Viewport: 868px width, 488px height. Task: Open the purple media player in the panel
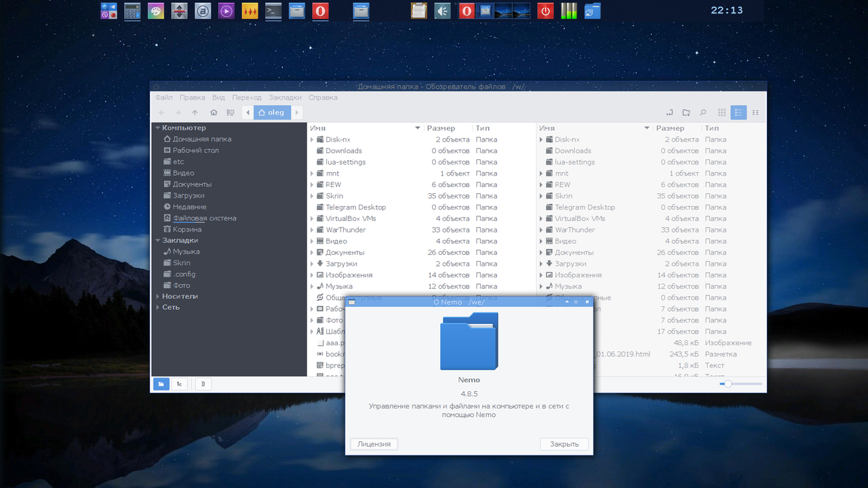226,11
